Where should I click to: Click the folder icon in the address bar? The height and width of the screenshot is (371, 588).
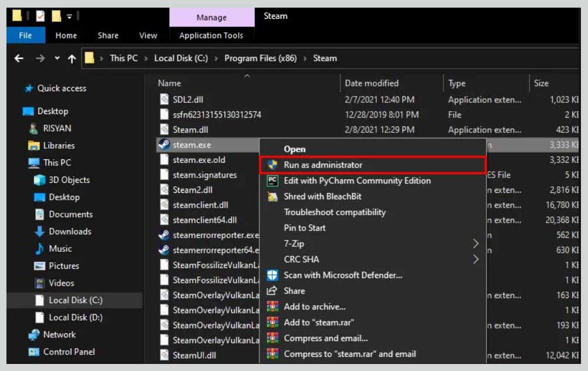[x=89, y=58]
